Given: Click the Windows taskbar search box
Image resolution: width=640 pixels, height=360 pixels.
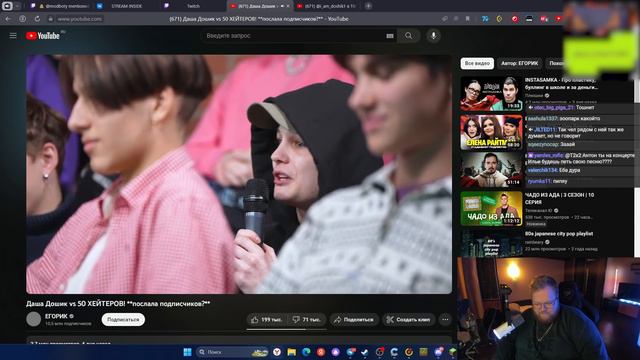Looking at the screenshot, I should (232, 352).
